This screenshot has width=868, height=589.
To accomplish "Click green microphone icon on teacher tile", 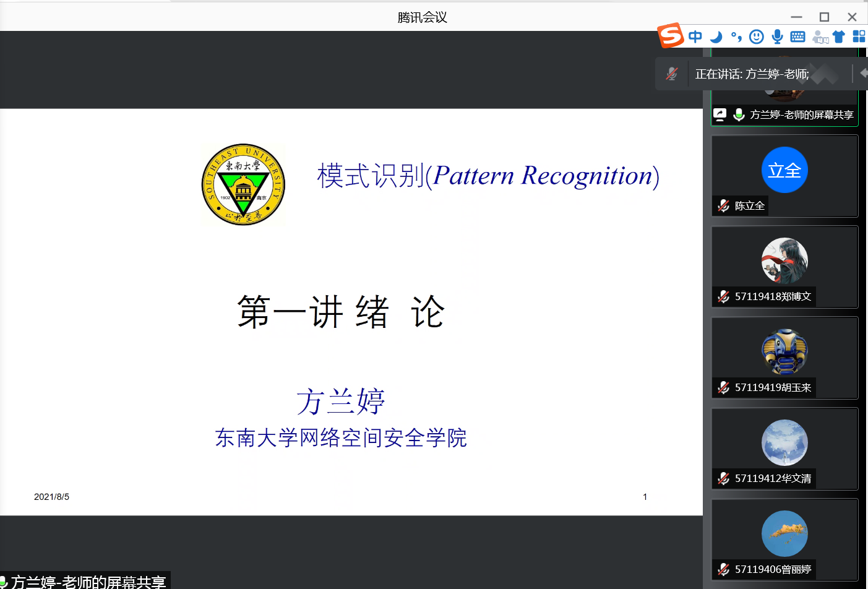I will point(739,114).
